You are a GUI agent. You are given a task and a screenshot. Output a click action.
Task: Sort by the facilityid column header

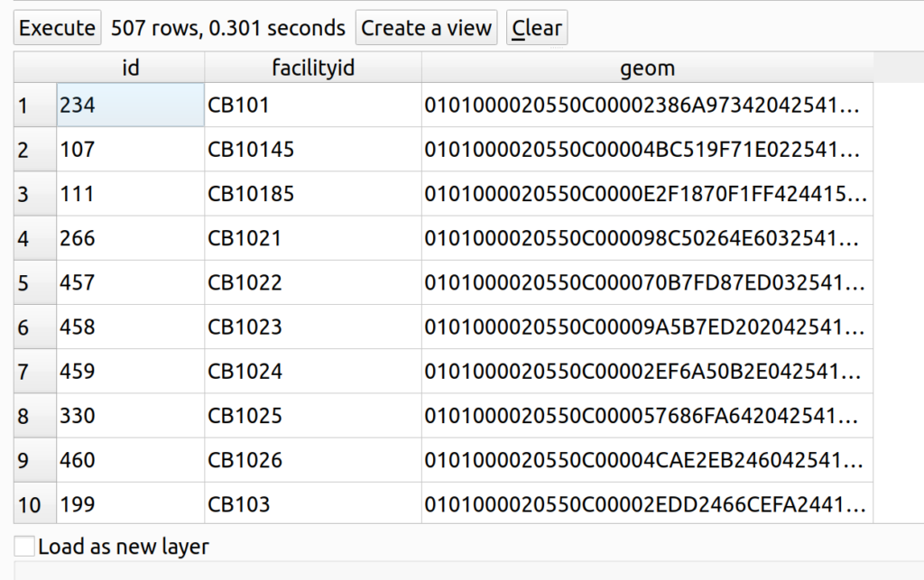click(313, 68)
